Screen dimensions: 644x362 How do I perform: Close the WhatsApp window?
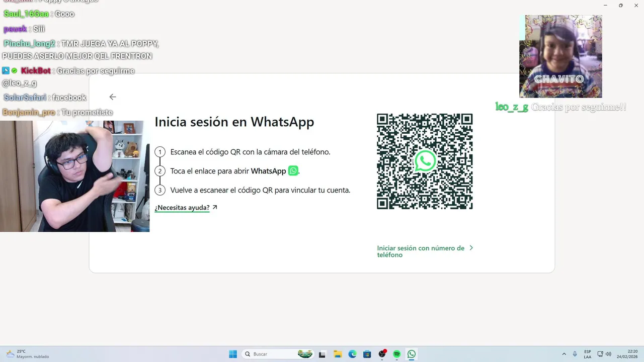[x=635, y=5]
